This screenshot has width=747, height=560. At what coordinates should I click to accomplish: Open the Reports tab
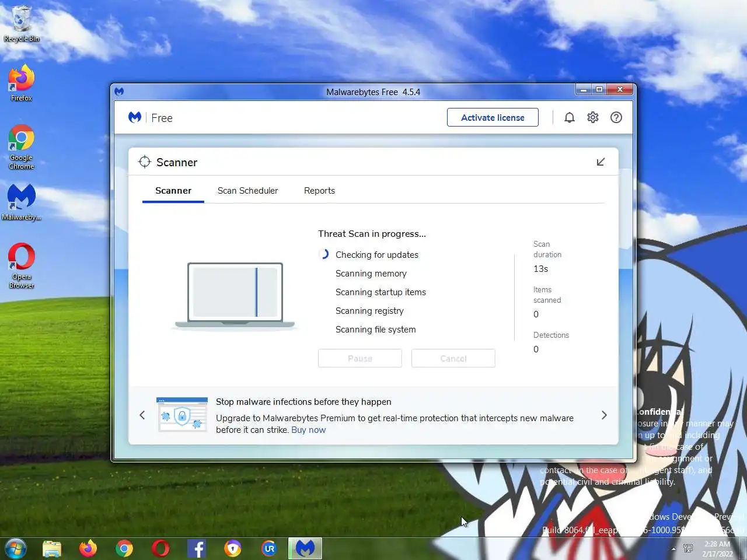tap(319, 191)
